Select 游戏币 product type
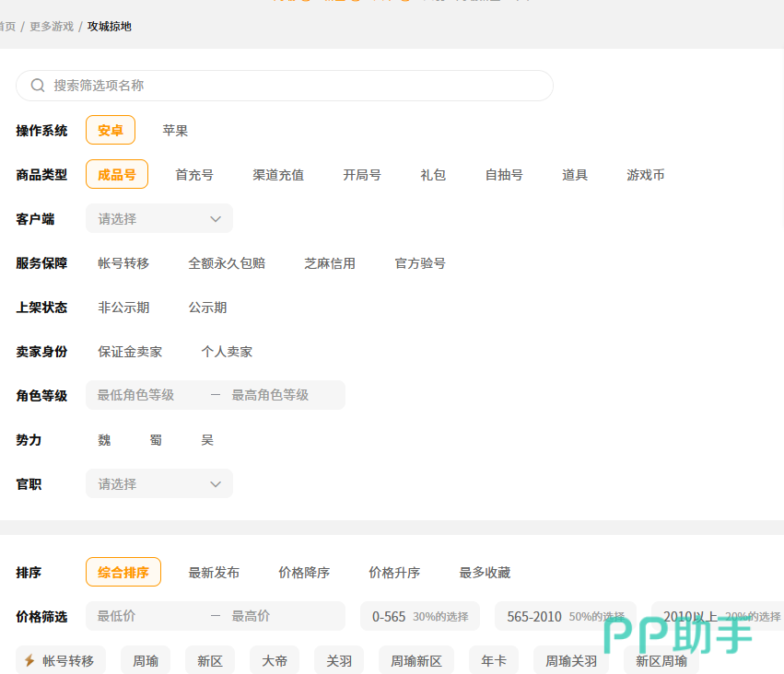 646,175
